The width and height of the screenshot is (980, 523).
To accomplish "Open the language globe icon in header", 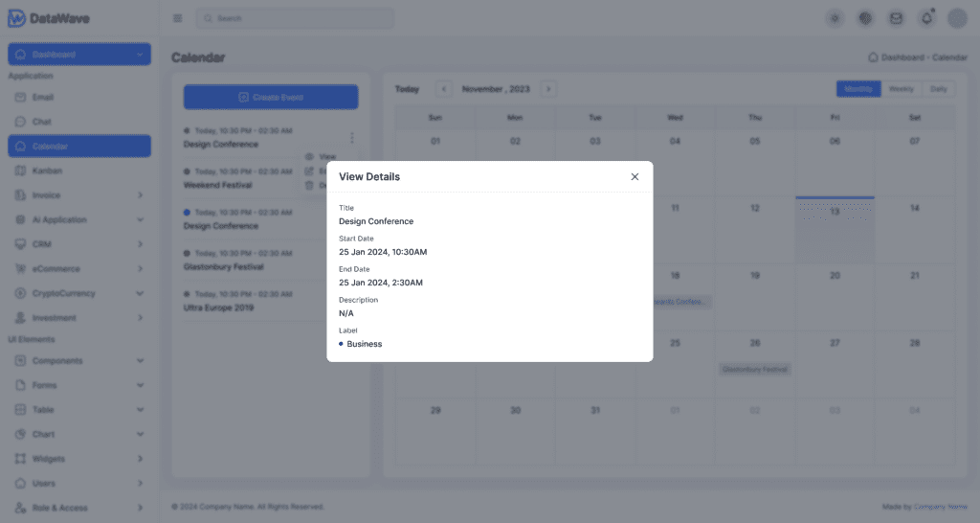I will pos(865,18).
